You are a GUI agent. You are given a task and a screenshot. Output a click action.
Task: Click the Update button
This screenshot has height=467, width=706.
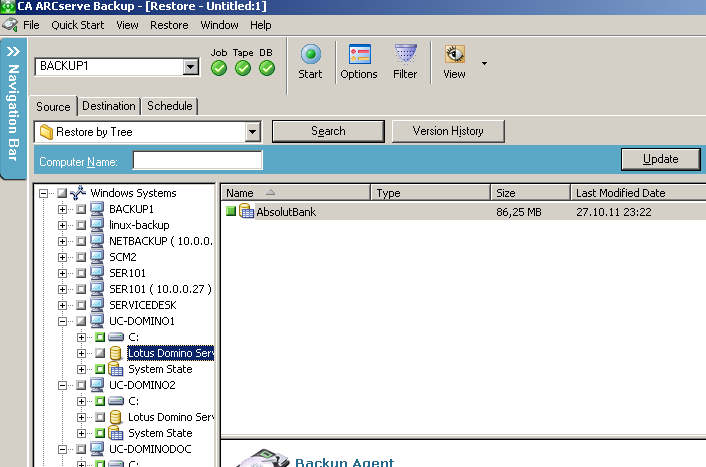point(661,159)
